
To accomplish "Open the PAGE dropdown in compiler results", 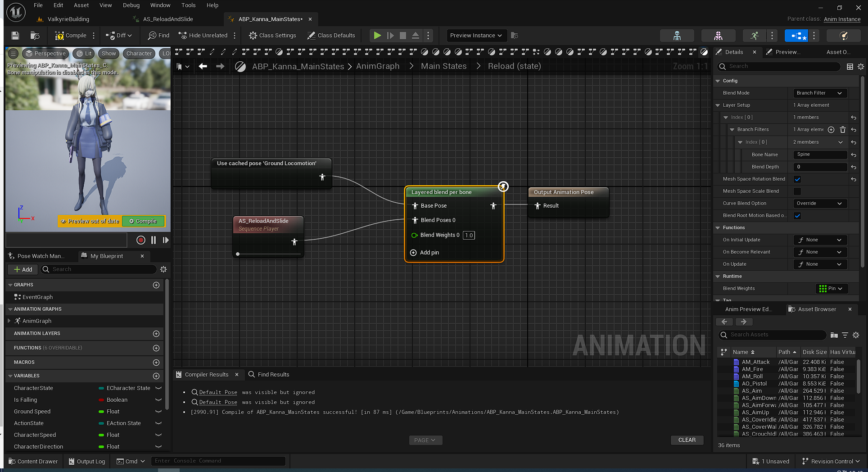I will (x=425, y=440).
